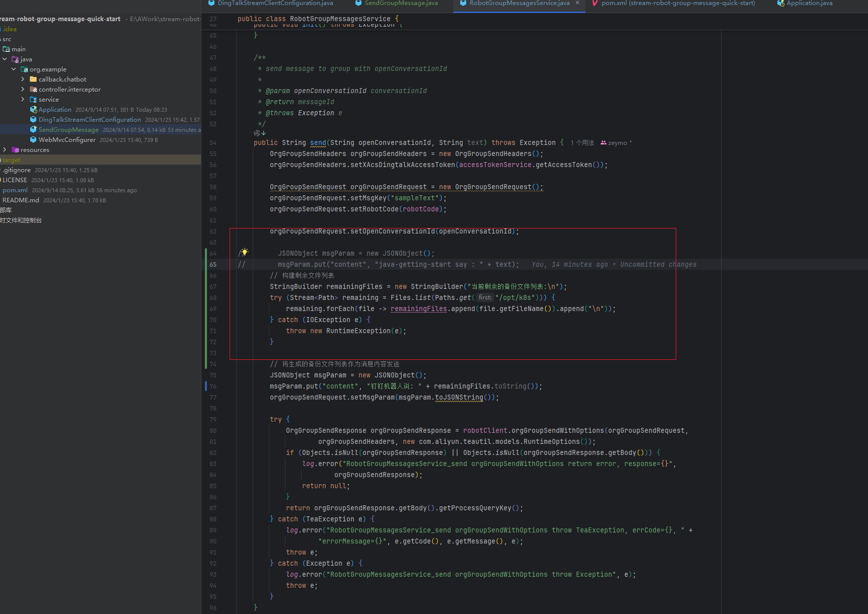Expand the controller.interceptor package
This screenshot has height=614, width=868.
click(x=23, y=90)
